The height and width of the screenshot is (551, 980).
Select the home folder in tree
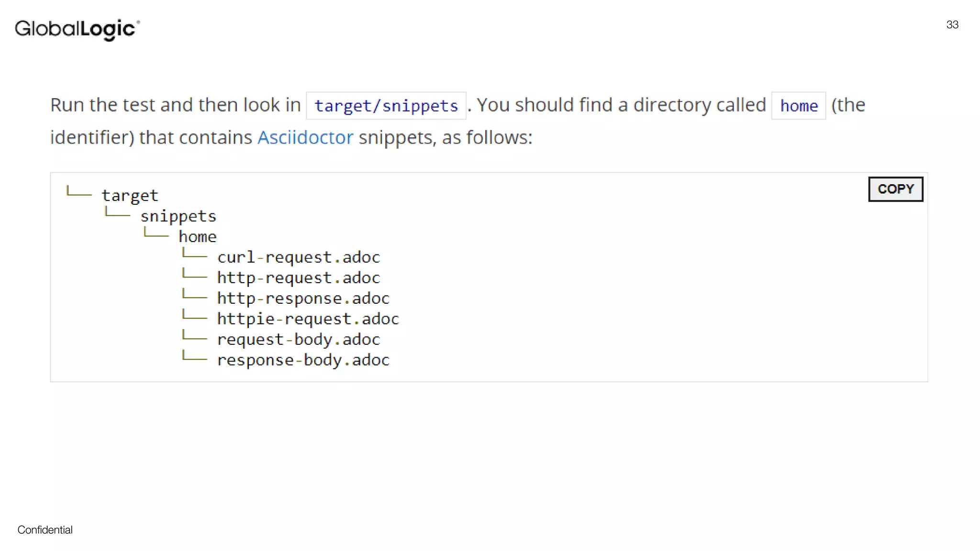coord(198,237)
